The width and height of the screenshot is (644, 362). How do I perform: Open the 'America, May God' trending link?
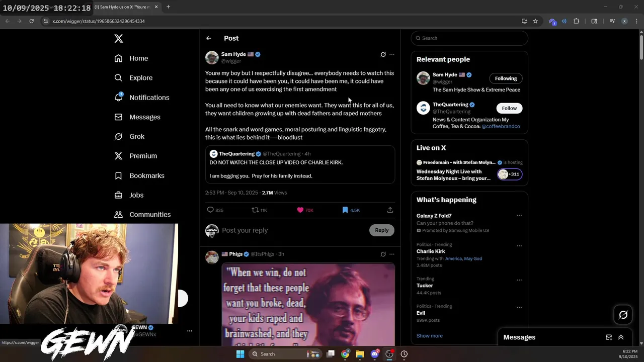click(x=463, y=258)
